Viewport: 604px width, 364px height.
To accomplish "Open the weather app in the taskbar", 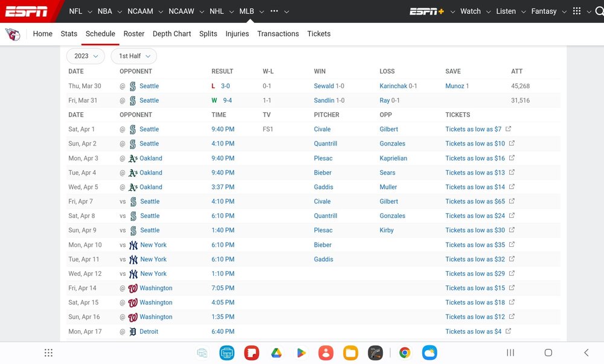I will pos(429,353).
